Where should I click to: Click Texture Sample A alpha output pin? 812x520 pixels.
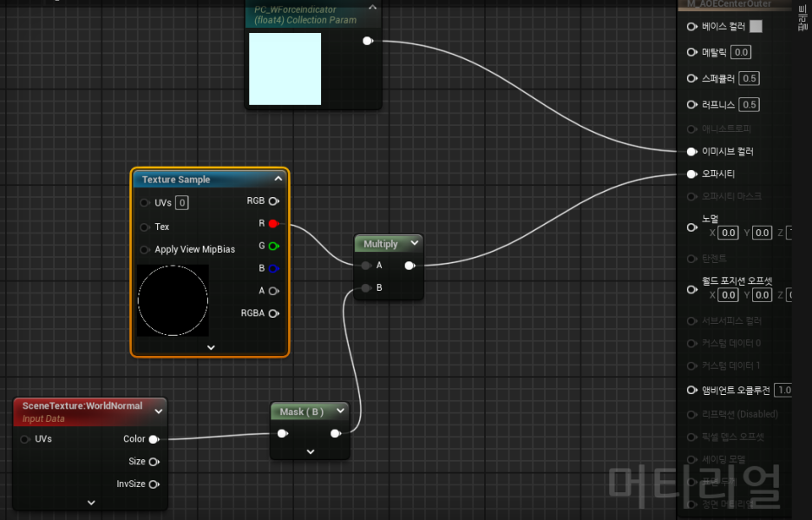pyautogui.click(x=274, y=291)
